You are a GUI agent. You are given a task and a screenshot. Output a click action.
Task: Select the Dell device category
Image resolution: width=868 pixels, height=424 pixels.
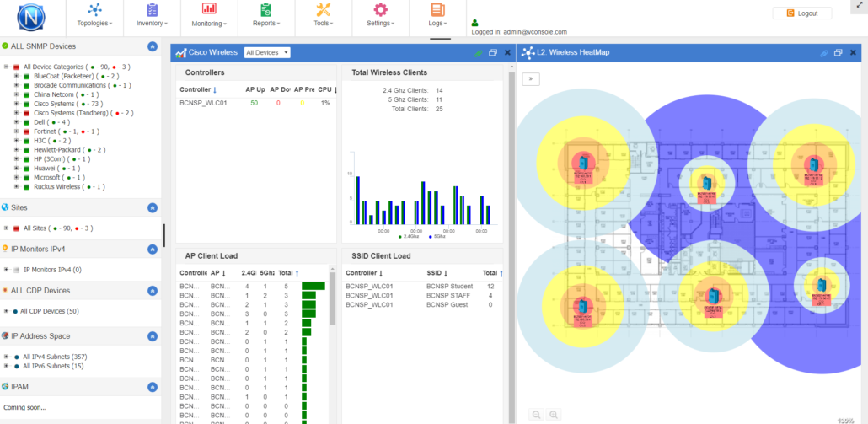click(x=52, y=121)
